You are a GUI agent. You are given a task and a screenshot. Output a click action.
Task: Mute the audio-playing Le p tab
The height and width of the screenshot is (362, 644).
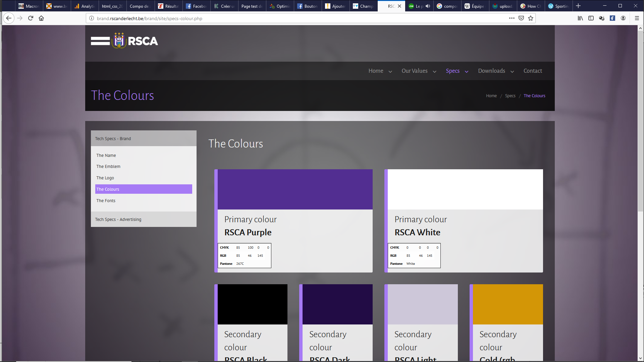(428, 6)
